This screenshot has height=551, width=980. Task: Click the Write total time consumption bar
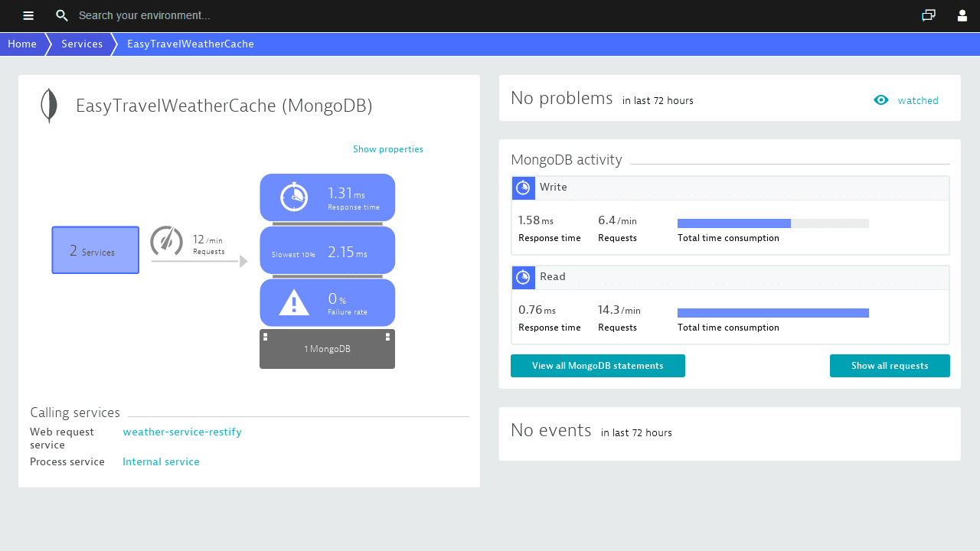[x=773, y=223]
